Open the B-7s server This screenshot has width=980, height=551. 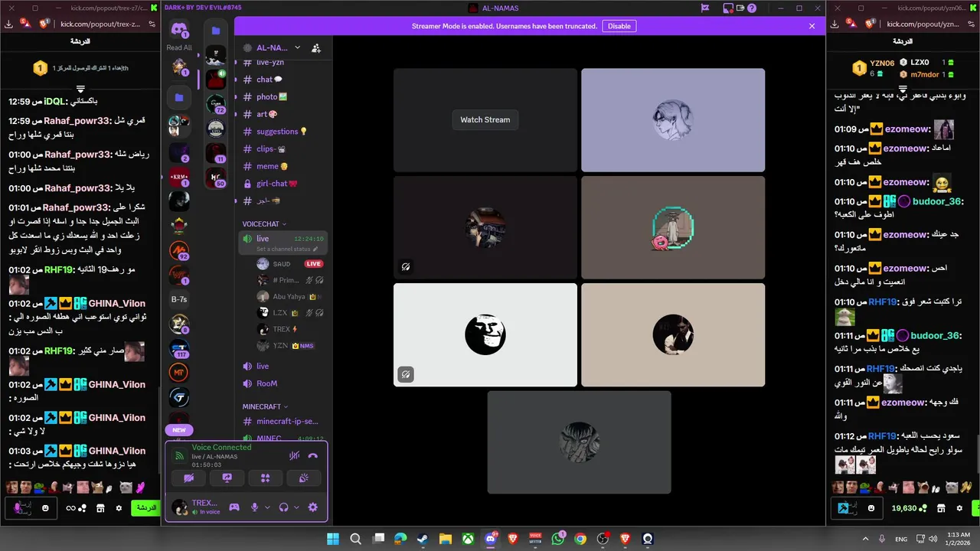tap(179, 299)
